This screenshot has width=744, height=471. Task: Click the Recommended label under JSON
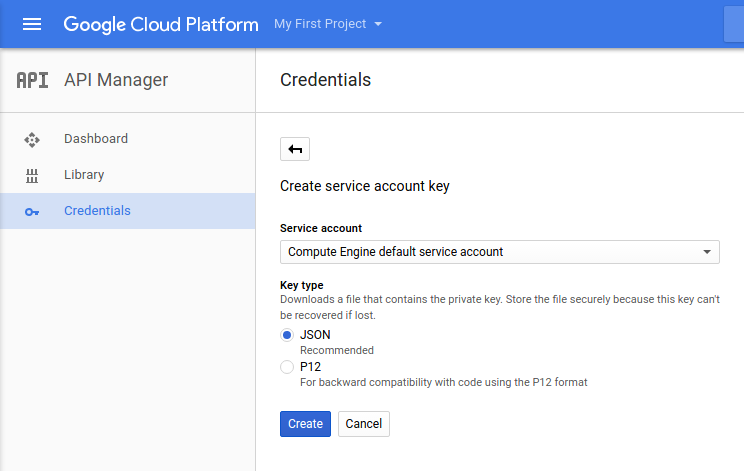pos(337,350)
